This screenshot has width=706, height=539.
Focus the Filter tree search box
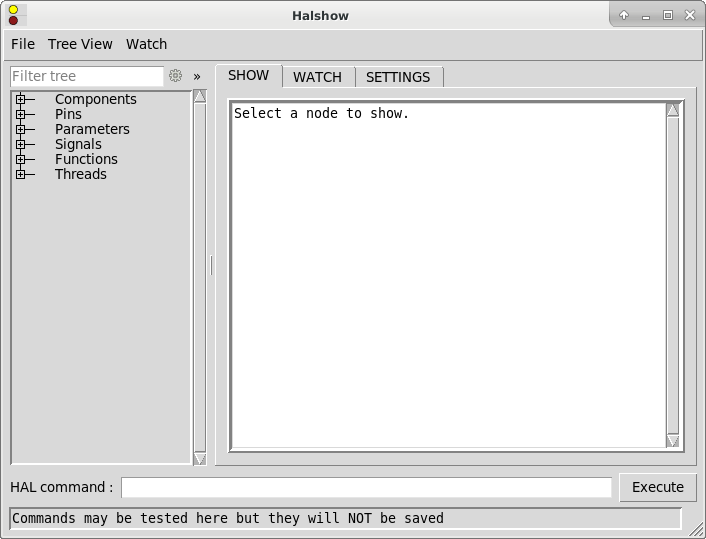pyautogui.click(x=86, y=76)
